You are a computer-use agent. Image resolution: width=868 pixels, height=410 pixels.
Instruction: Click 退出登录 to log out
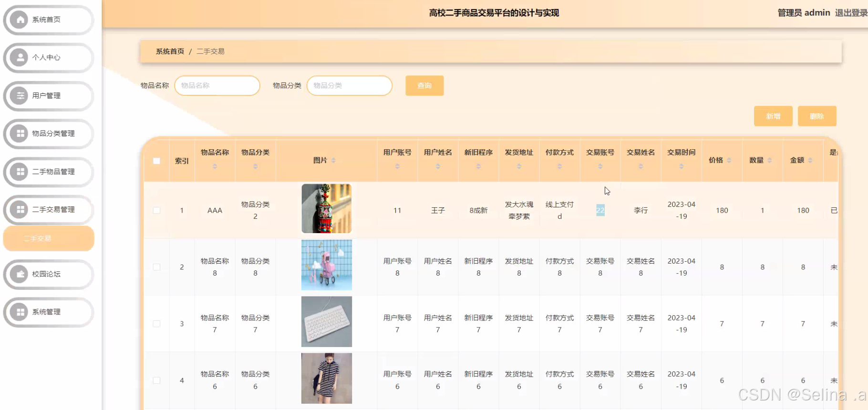(x=851, y=13)
